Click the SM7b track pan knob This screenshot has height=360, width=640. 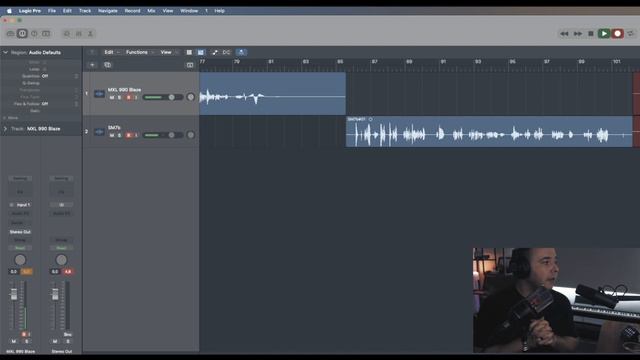click(x=190, y=135)
